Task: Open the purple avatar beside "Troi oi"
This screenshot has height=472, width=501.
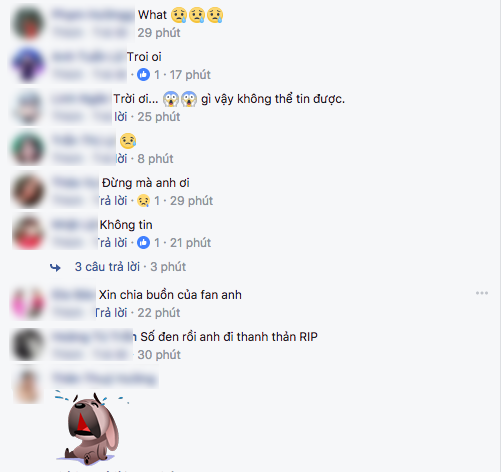Action: tap(28, 65)
